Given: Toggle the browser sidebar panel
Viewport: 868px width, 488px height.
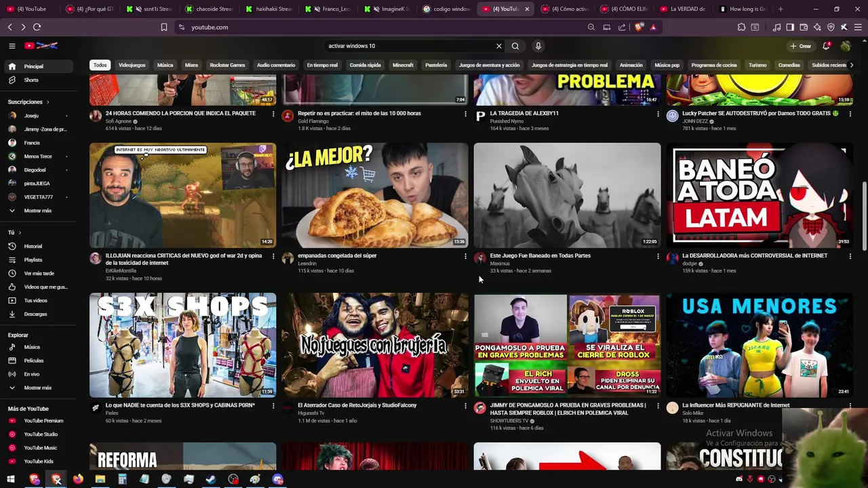Looking at the screenshot, I should coord(790,27).
